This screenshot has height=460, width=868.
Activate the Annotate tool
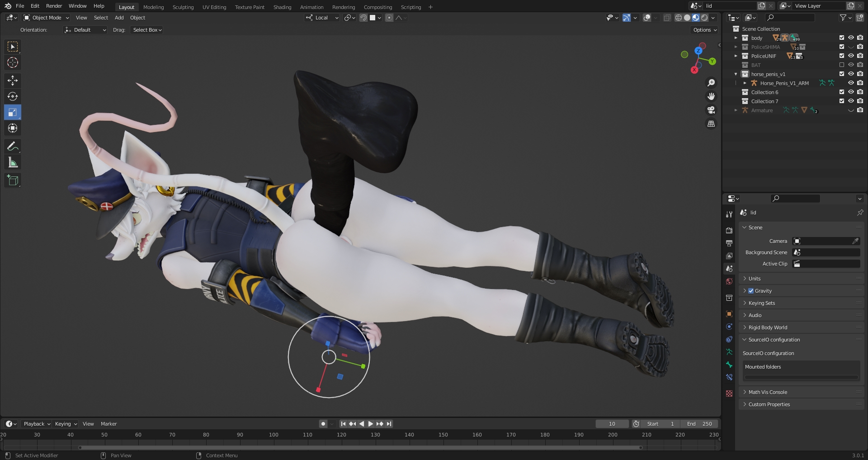(x=13, y=146)
